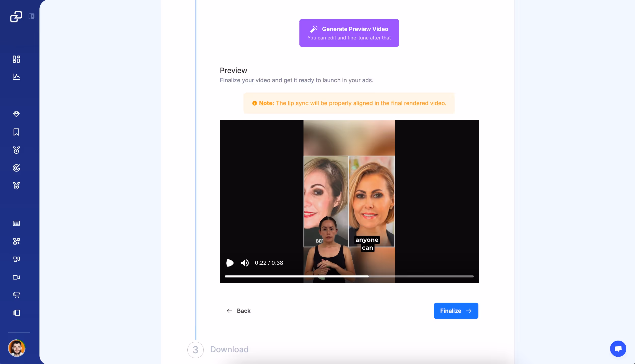Open the support chat bubble
Screen dimensions: 635x364
pos(618,348)
